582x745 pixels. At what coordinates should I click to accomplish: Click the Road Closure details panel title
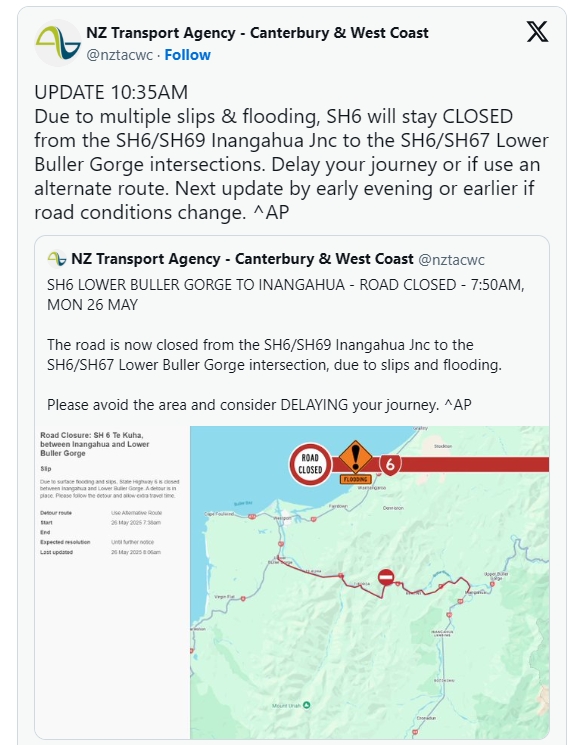(95, 444)
